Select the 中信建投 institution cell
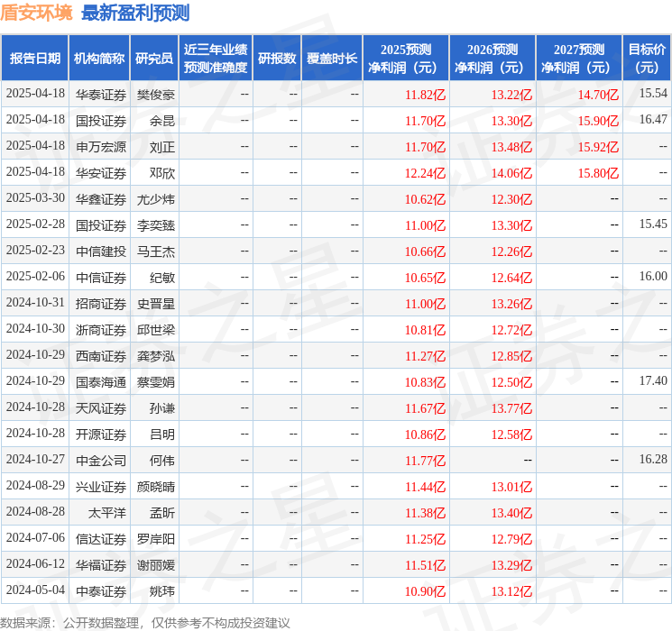The height and width of the screenshot is (631, 672). click(101, 251)
